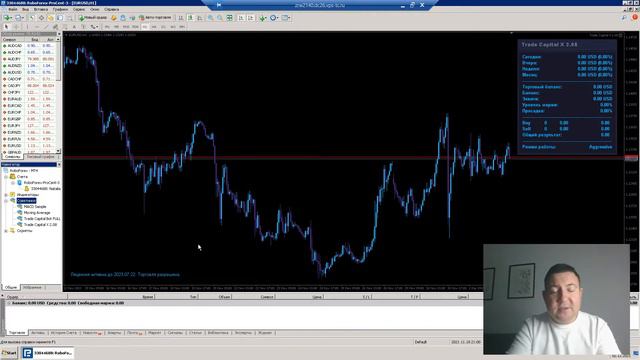Select Moving Average expert advisor

pyautogui.click(x=37, y=213)
